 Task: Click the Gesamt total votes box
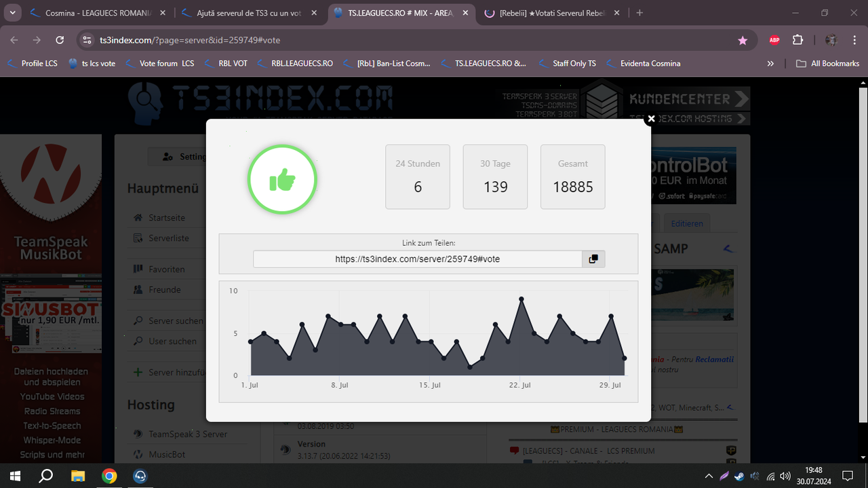tap(573, 176)
